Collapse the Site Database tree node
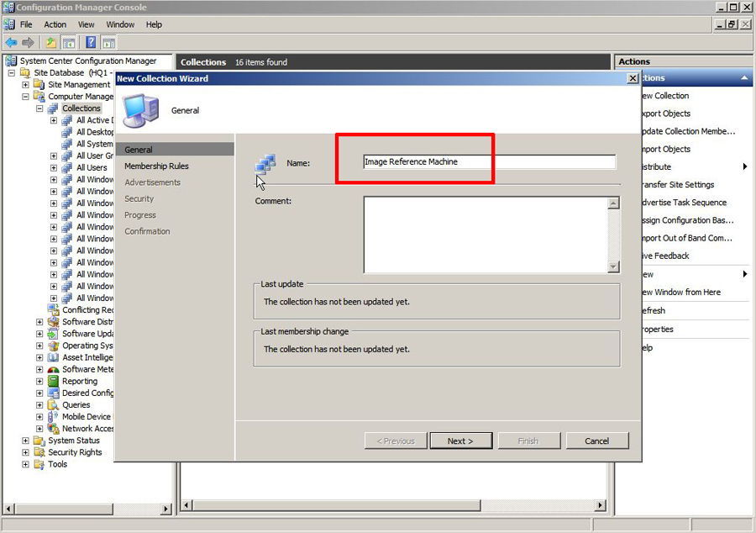Screen dimensions: 756x533 click(12, 73)
